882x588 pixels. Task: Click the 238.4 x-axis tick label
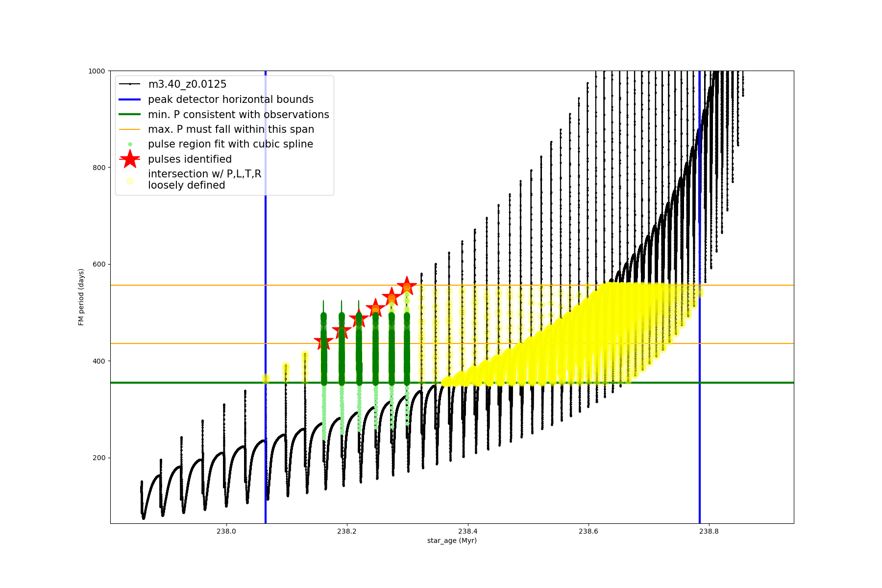[x=467, y=531]
